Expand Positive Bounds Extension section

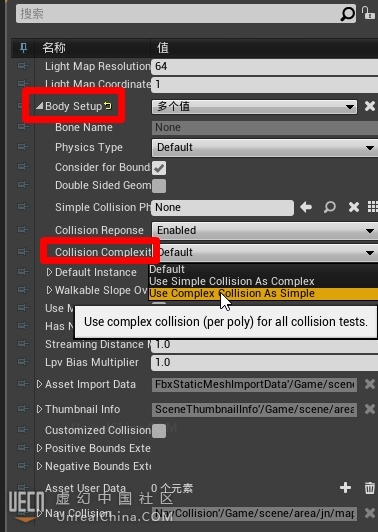[x=39, y=448]
